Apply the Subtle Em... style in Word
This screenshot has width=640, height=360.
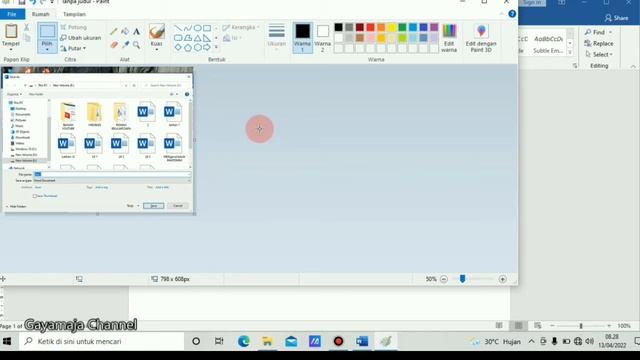(x=548, y=44)
